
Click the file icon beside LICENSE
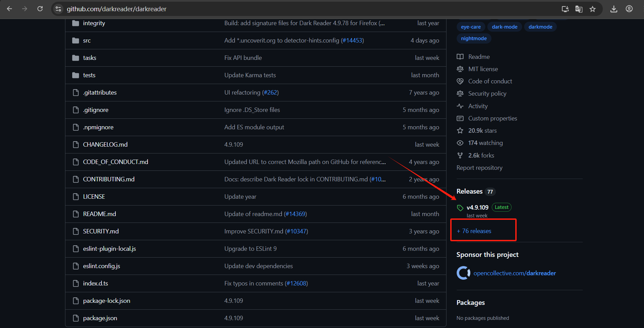click(76, 197)
